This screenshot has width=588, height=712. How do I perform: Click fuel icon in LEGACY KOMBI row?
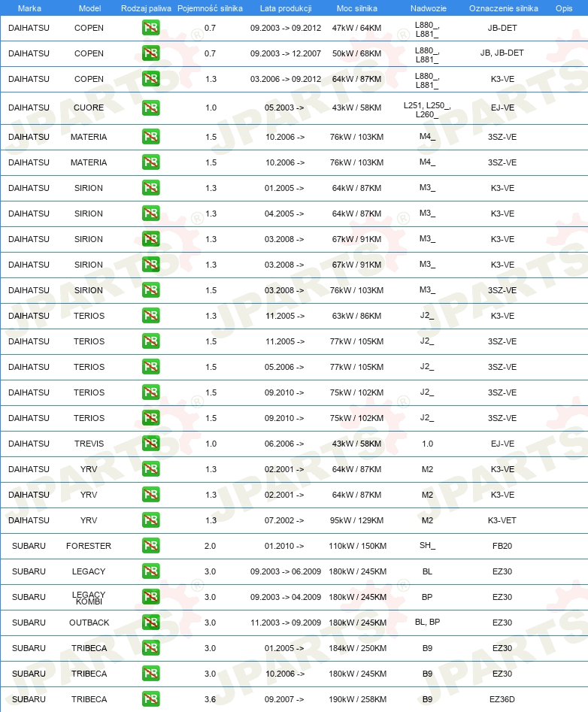point(150,597)
